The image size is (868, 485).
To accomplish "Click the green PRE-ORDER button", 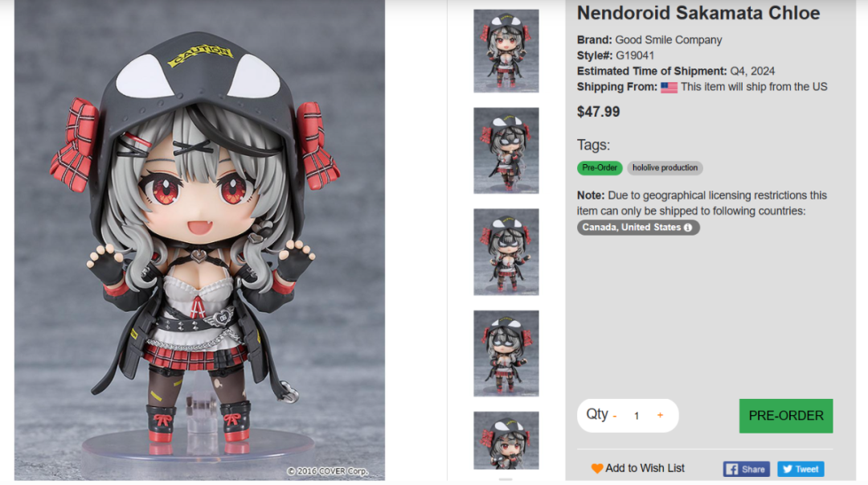I will pyautogui.click(x=785, y=416).
